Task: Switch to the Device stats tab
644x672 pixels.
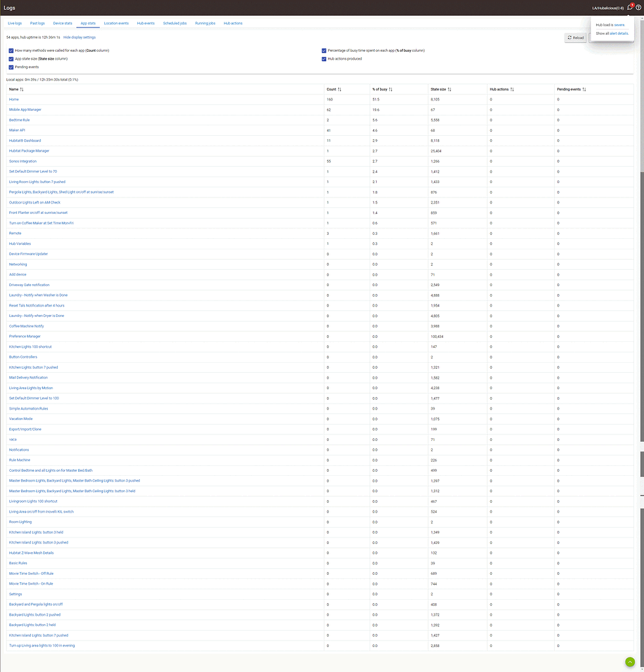Action: (x=62, y=23)
